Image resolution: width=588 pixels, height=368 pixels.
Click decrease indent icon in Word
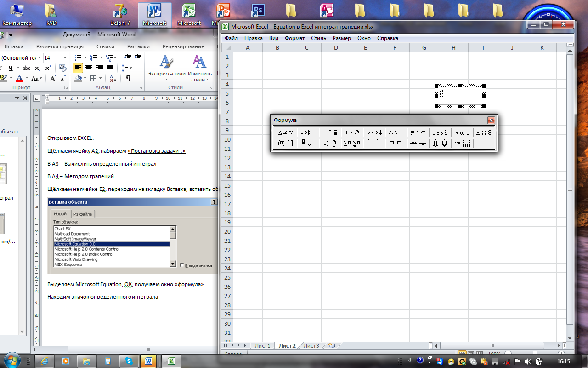click(128, 57)
